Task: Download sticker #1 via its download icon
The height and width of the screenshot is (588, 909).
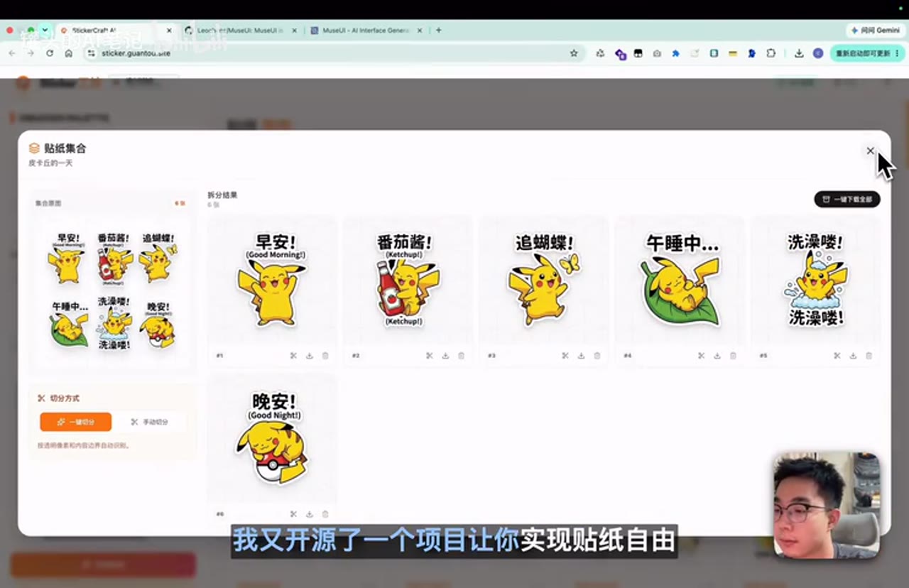Action: [310, 356]
